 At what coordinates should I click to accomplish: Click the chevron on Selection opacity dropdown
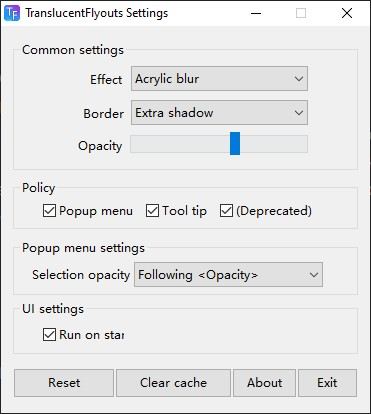click(x=314, y=275)
